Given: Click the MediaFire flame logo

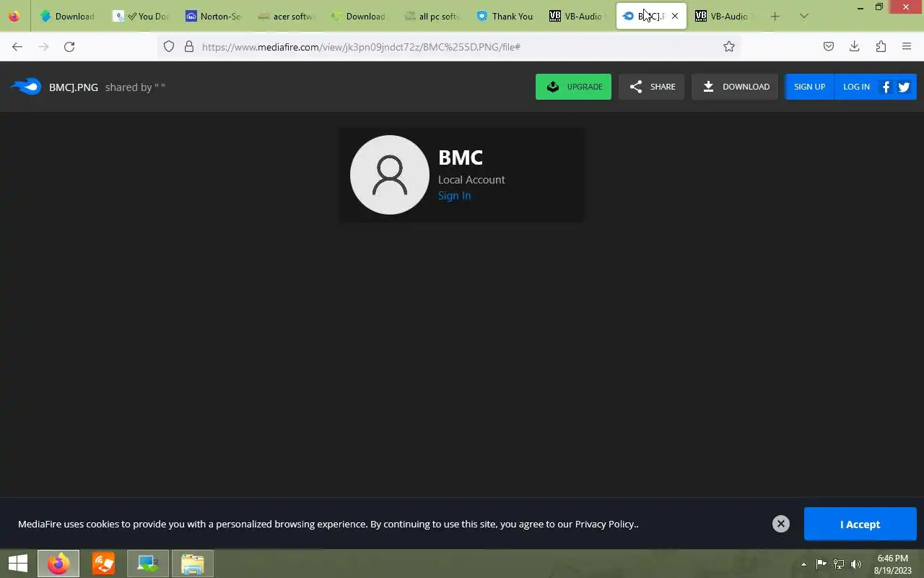Looking at the screenshot, I should [x=26, y=87].
